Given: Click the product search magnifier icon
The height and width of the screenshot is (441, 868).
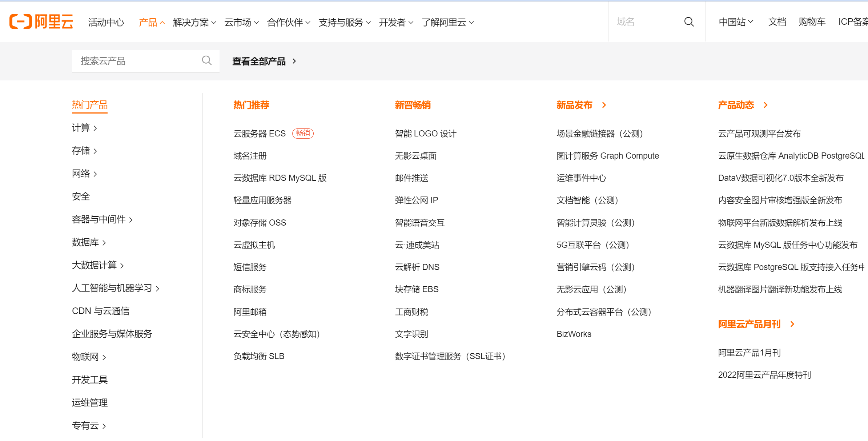Looking at the screenshot, I should (x=206, y=60).
